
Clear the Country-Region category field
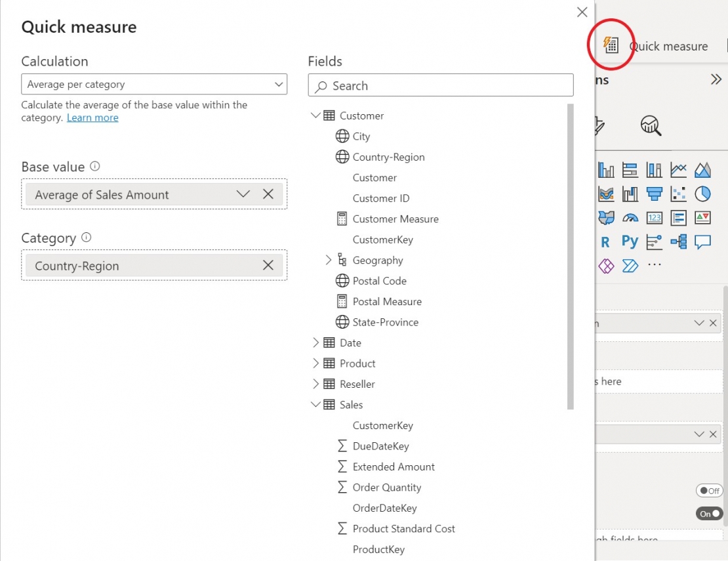268,265
